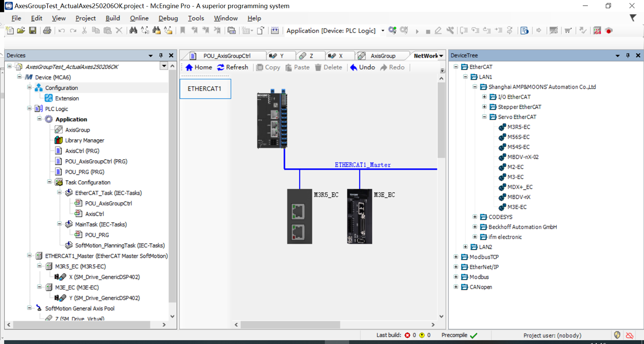The width and height of the screenshot is (644, 344).
Task: Click Paste in network view toolbar
Action: pyautogui.click(x=297, y=67)
